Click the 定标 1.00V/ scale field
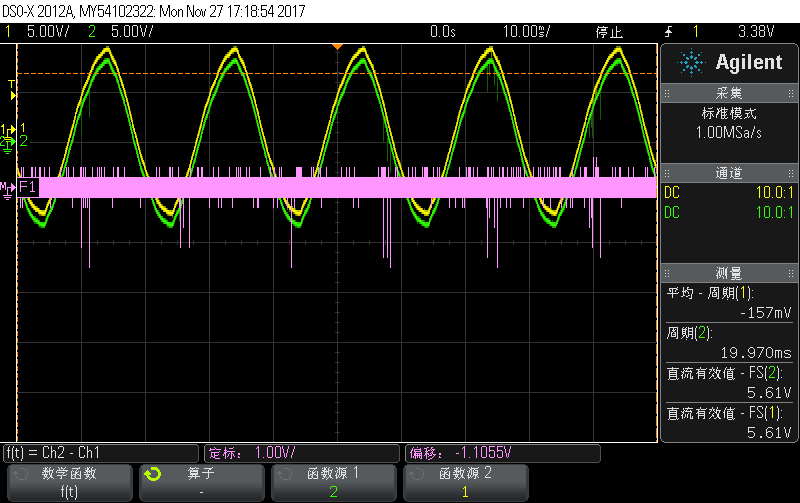The height and width of the screenshot is (503, 800). point(302,453)
